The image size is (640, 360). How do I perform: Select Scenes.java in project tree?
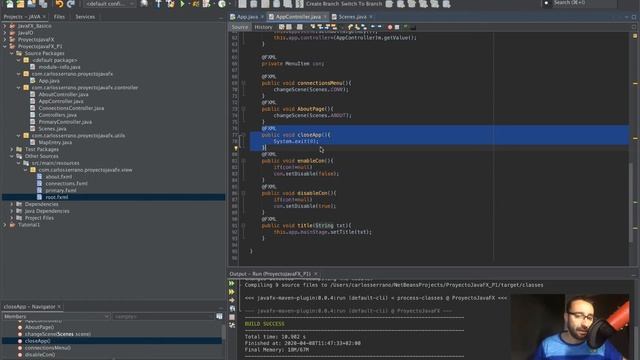click(x=52, y=129)
